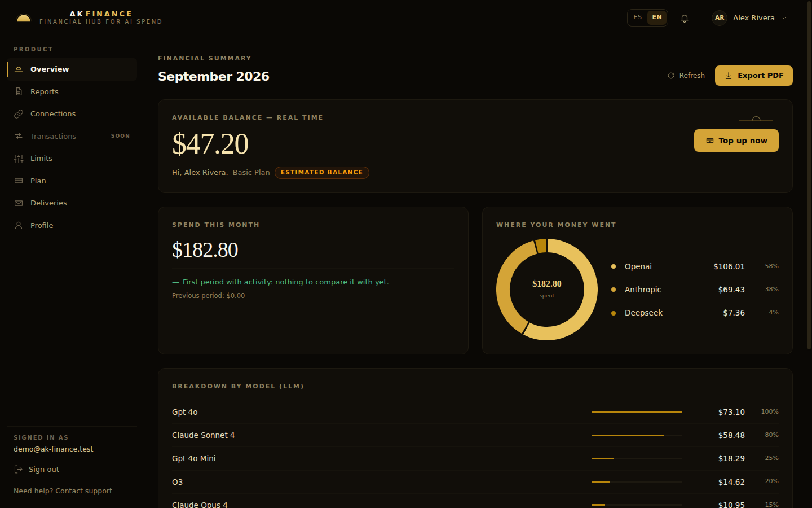Viewport: 812px width, 508px height.
Task: Click the AK Finance sun logo icon
Action: click(24, 18)
